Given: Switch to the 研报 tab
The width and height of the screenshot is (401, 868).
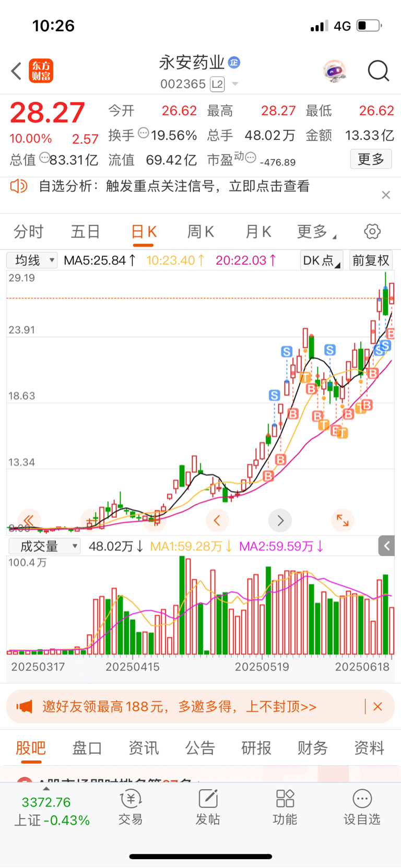Looking at the screenshot, I should tap(256, 748).
